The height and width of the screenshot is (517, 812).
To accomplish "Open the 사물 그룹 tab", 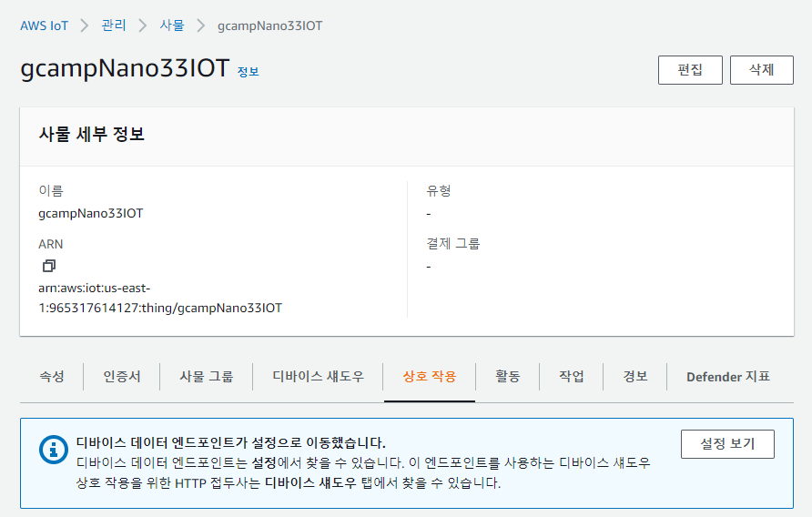I will pyautogui.click(x=206, y=377).
